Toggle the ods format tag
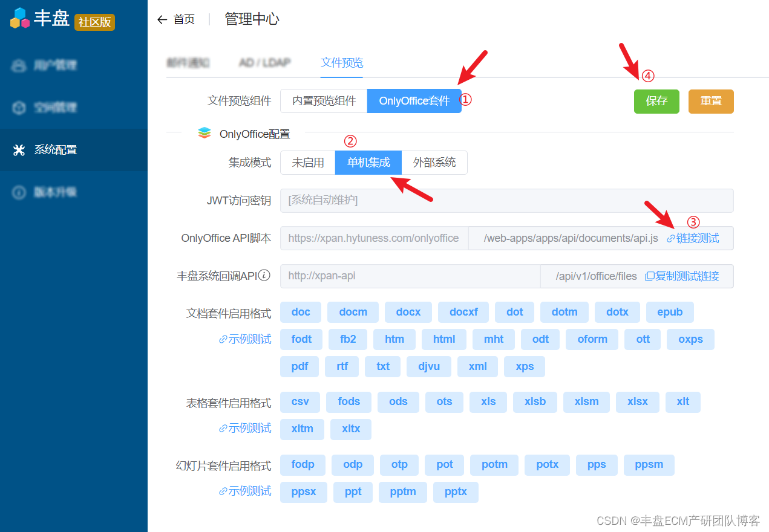The height and width of the screenshot is (532, 769). (x=398, y=401)
